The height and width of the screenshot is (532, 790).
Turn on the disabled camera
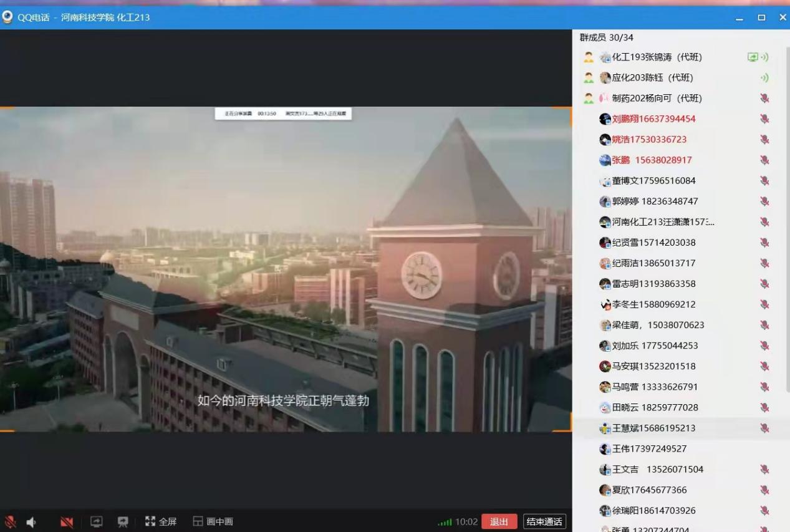click(x=67, y=522)
